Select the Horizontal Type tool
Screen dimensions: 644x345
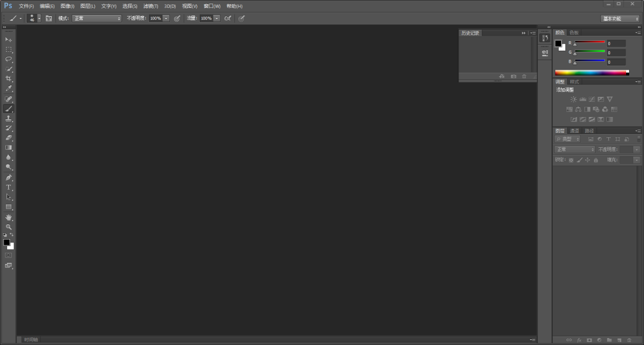click(8, 187)
